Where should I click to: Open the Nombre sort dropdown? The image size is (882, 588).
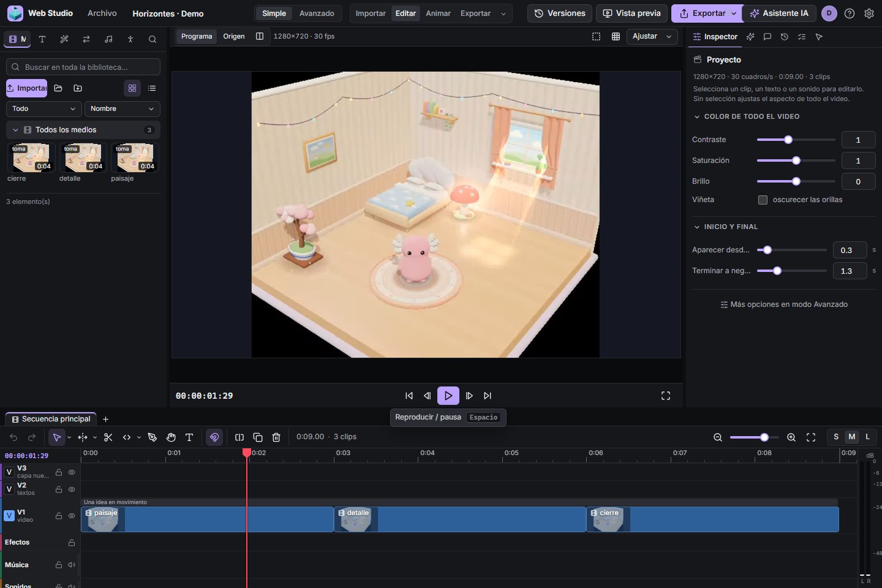click(123, 109)
